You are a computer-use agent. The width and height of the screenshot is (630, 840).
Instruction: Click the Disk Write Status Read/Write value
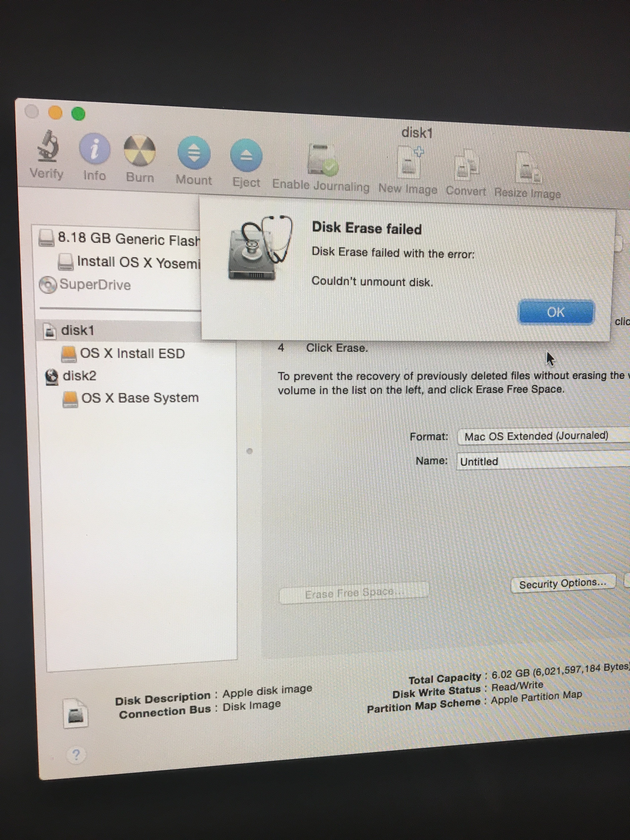tap(517, 686)
